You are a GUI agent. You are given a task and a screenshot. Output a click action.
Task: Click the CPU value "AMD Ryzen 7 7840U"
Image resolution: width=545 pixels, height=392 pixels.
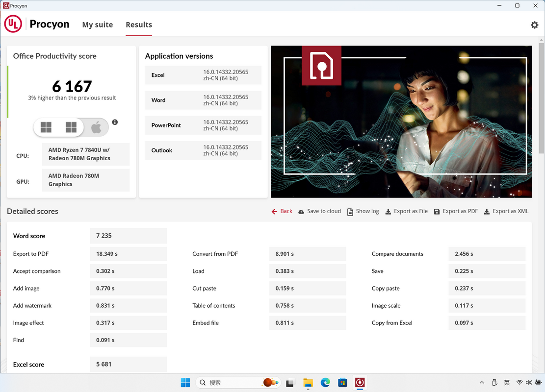click(x=86, y=154)
